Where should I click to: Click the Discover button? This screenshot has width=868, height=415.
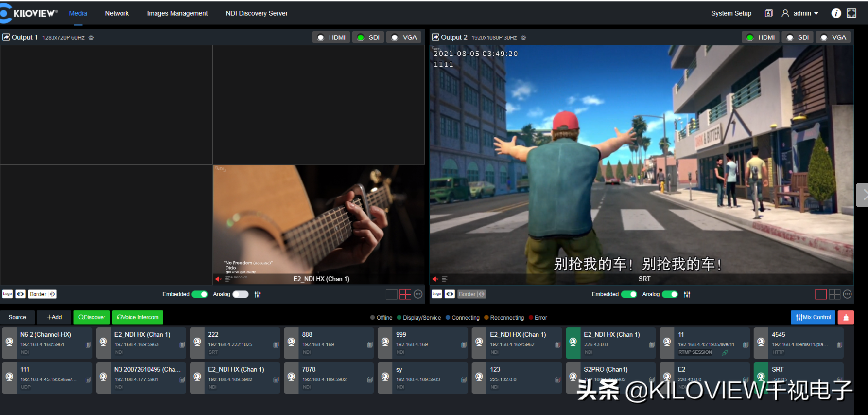tap(92, 317)
